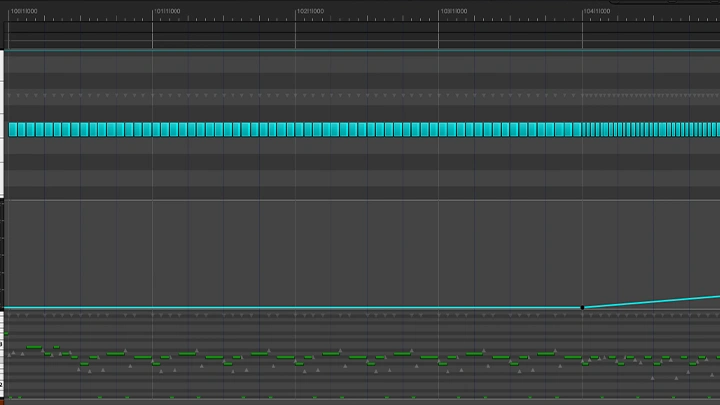Image resolution: width=720 pixels, height=405 pixels.
Task: Click the first gray triangle below the green notes
Action: pyautogui.click(x=79, y=370)
